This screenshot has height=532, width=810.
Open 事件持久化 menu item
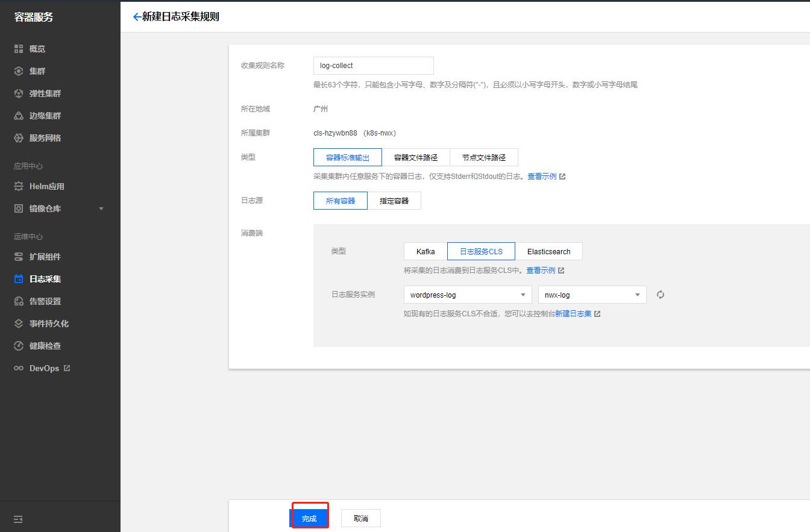pyautogui.click(x=49, y=324)
